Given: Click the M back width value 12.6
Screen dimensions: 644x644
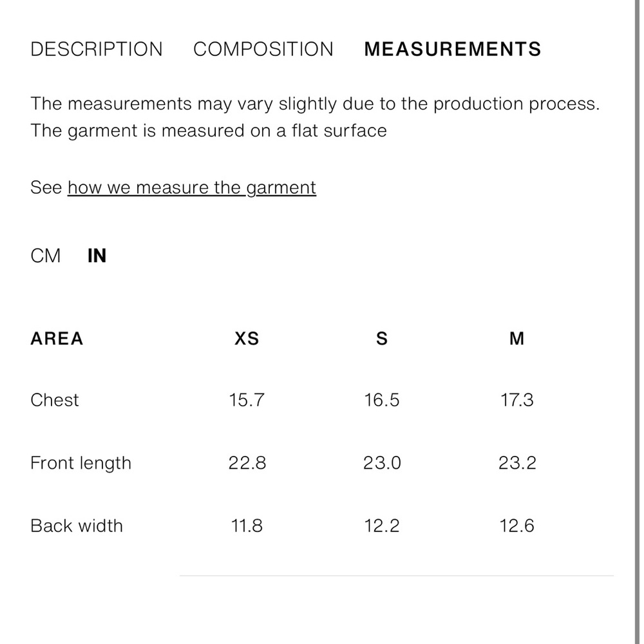Looking at the screenshot, I should click(x=516, y=526).
